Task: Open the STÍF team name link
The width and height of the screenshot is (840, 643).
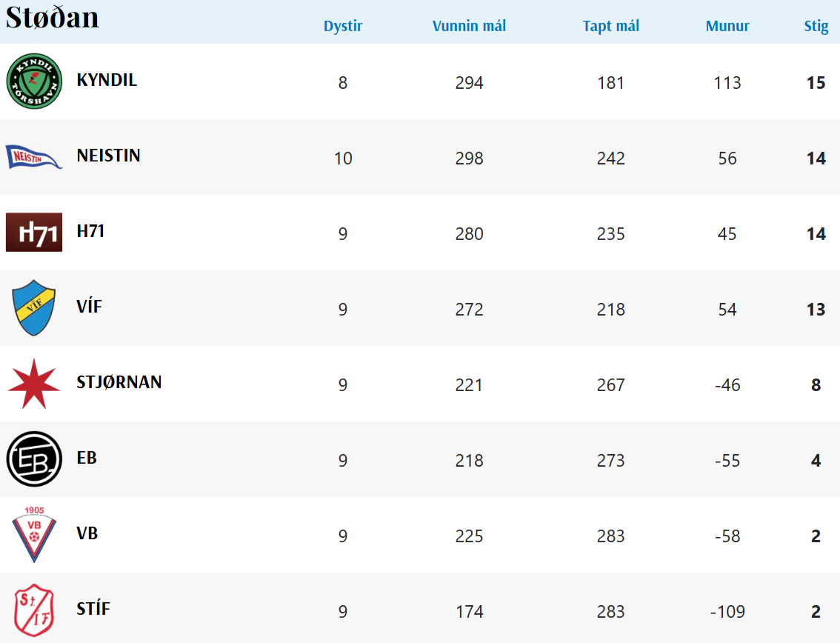Action: point(93,609)
